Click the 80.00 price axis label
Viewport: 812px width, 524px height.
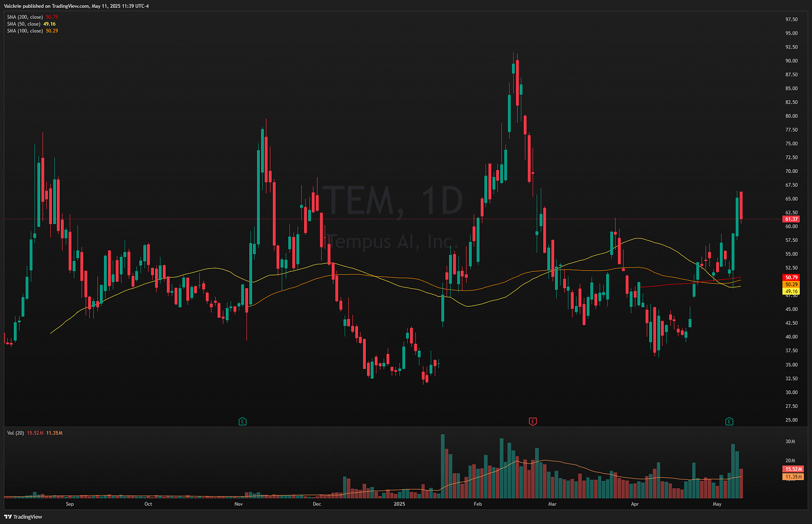pos(791,116)
